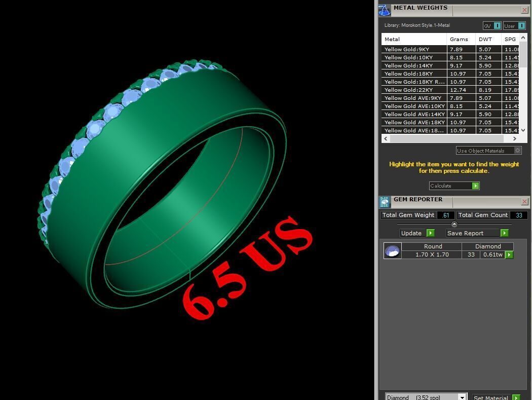
Task: Collapse the gem totals section arrow
Action: [x=454, y=224]
